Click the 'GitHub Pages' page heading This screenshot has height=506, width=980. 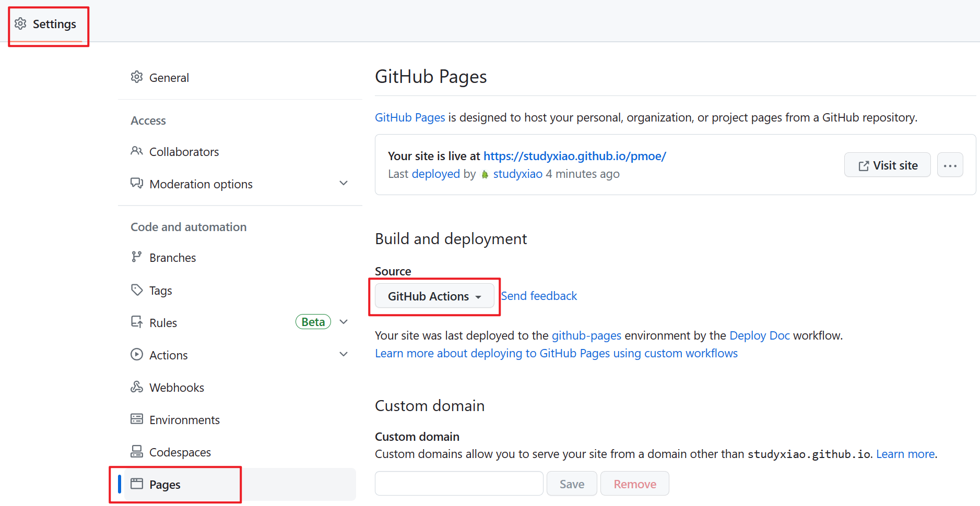point(431,77)
